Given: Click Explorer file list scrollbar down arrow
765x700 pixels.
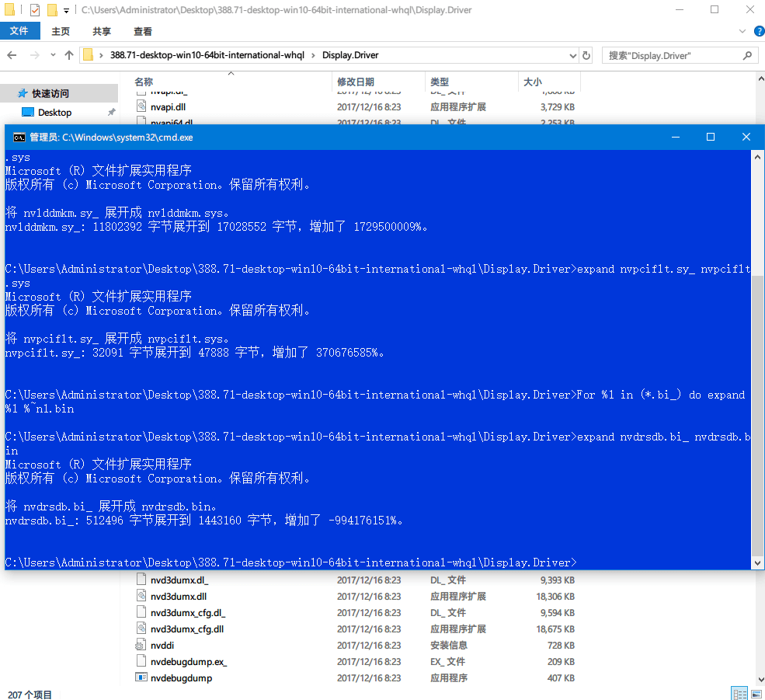Looking at the screenshot, I should tap(760, 680).
